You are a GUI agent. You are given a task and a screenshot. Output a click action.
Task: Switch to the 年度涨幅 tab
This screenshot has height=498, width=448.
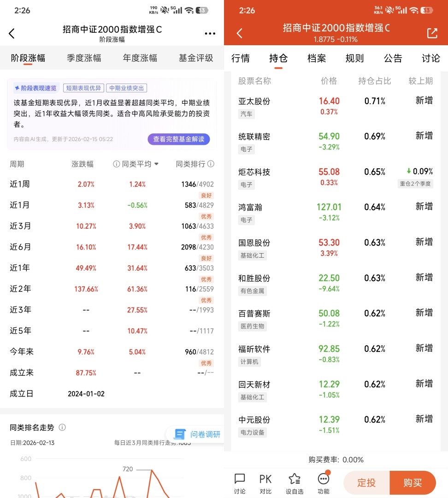pyautogui.click(x=140, y=58)
